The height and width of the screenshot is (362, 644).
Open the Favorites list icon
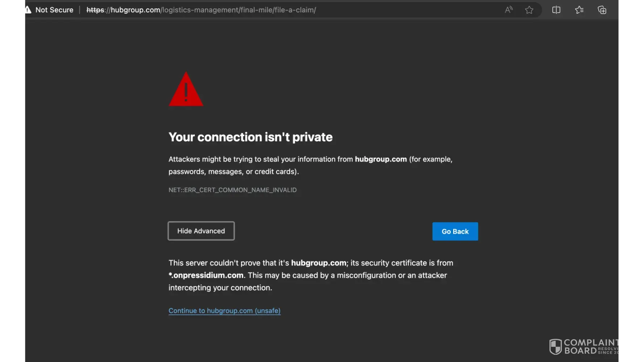click(x=579, y=10)
